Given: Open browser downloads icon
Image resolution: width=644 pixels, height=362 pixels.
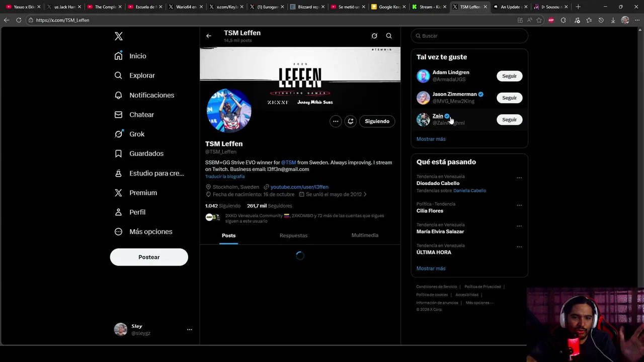Looking at the screenshot, I should (613, 20).
